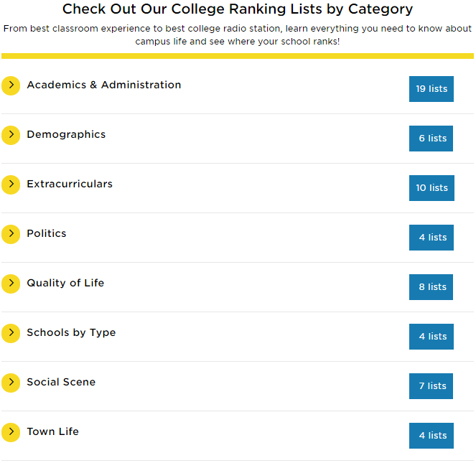Viewport: 476px width, 463px height.
Task: Open the 6 lists button
Action: [x=431, y=139]
